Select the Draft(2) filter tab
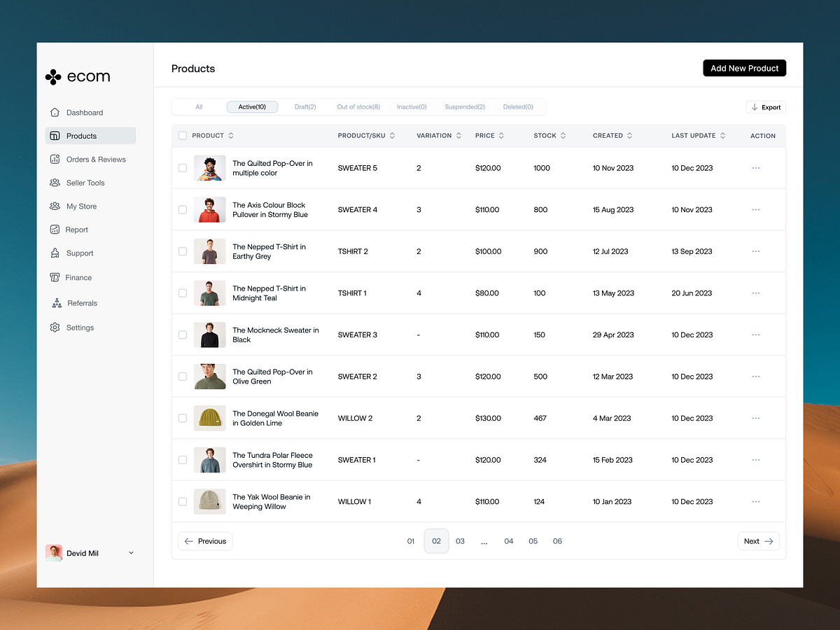 (x=305, y=107)
